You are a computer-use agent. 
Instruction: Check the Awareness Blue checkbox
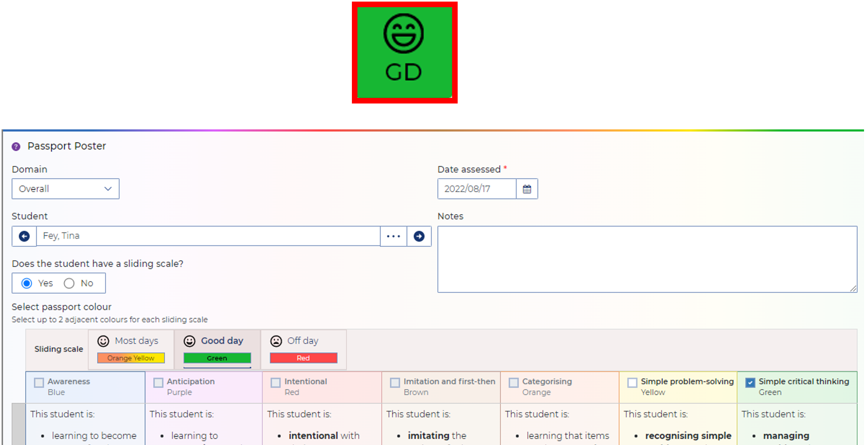point(39,383)
